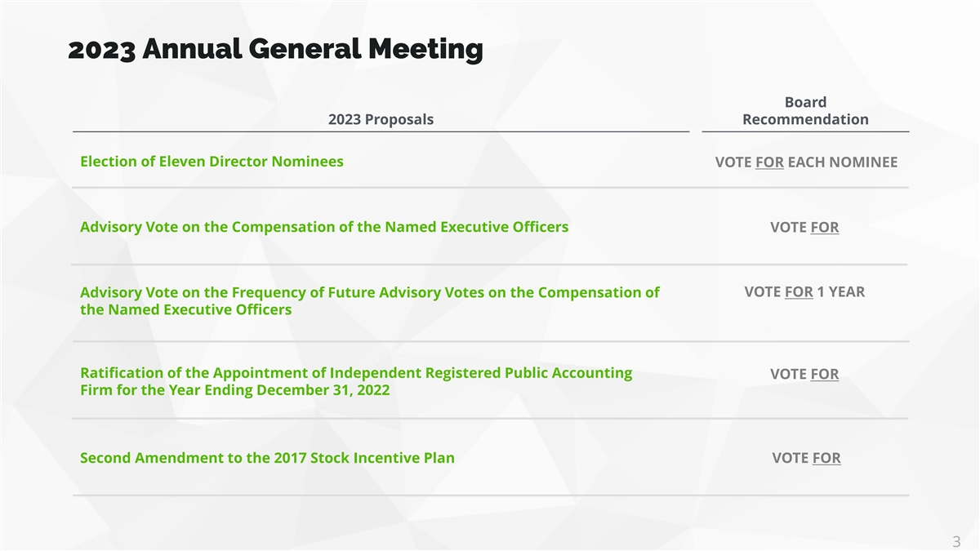Click the "2023 Annual General Meeting" slide title
980x551 pixels.
pyautogui.click(x=275, y=51)
